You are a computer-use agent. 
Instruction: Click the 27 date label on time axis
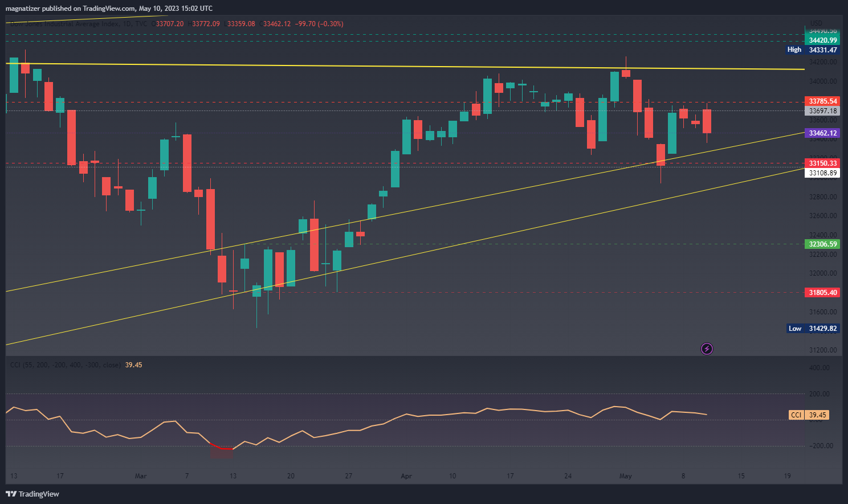[349, 476]
